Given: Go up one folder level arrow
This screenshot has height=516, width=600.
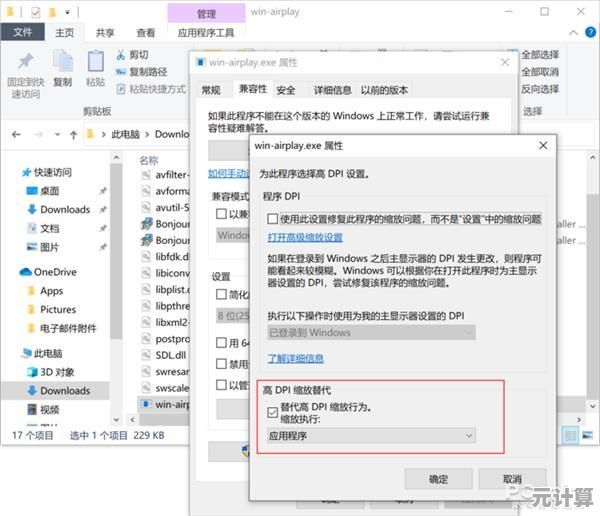Looking at the screenshot, I should 73,134.
